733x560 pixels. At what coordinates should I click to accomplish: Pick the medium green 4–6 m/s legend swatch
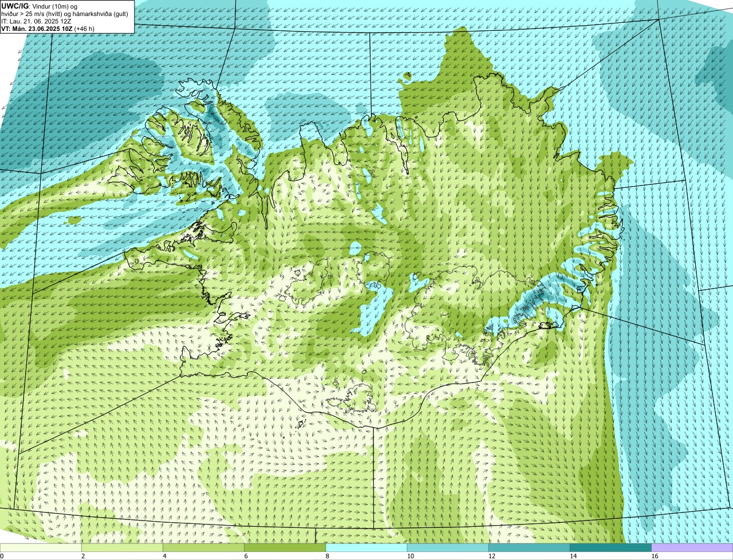tap(203, 547)
